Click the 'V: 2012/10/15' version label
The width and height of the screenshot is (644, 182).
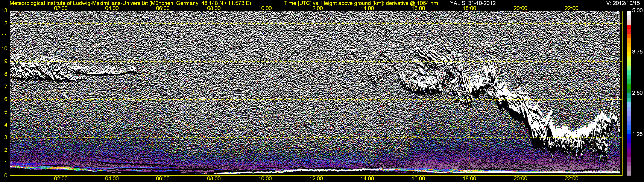click(x=623, y=3)
